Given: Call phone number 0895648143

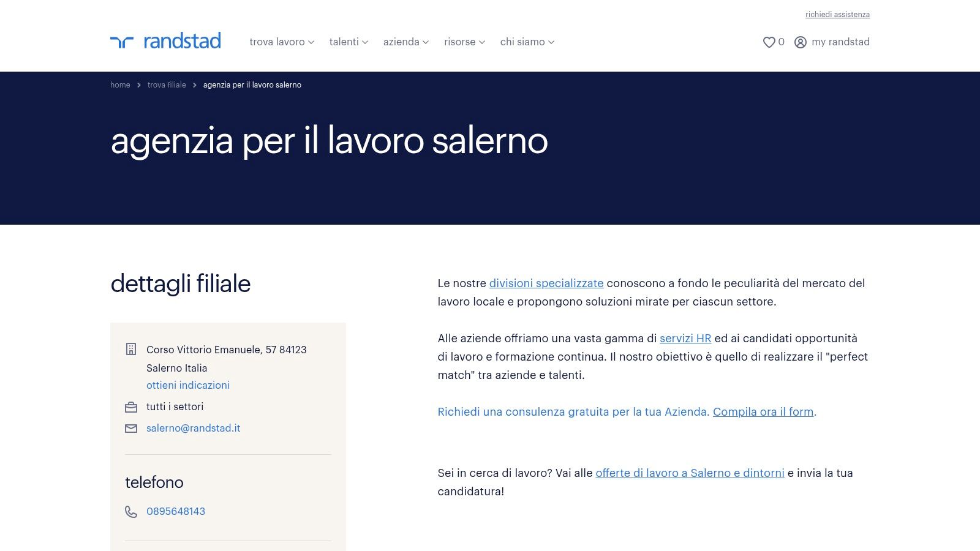Looking at the screenshot, I should pyautogui.click(x=176, y=511).
